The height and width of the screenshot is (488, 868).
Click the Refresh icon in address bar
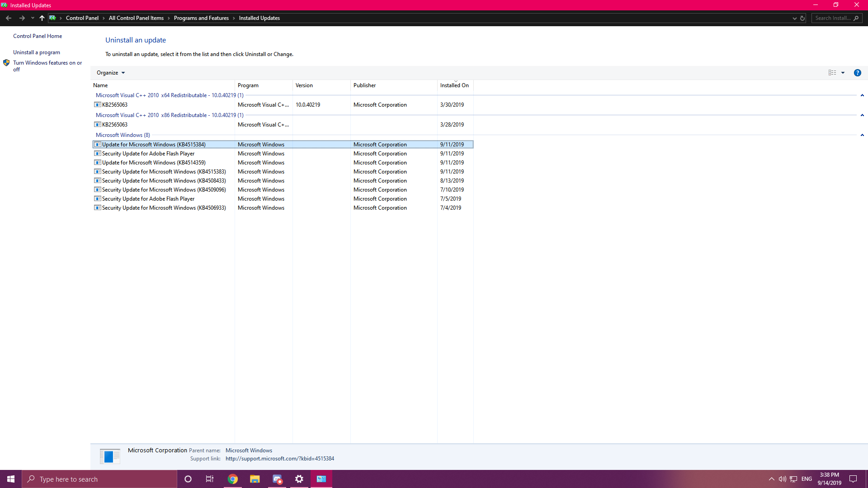coord(802,18)
